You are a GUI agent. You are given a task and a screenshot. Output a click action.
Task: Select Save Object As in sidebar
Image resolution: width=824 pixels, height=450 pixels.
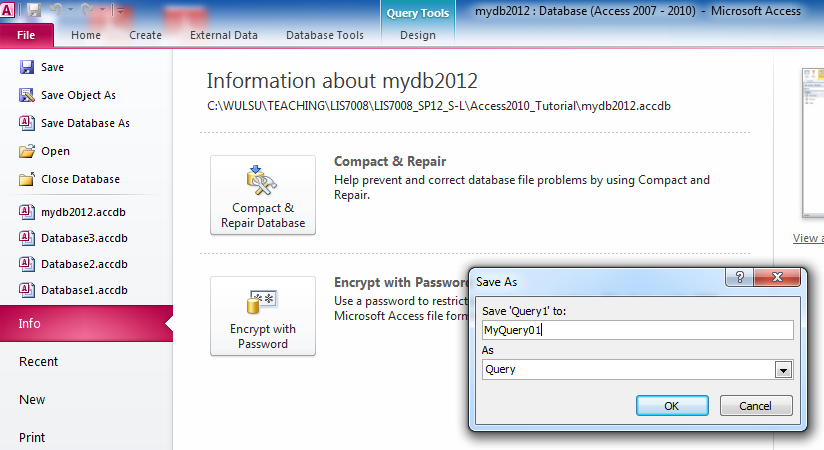78,95
